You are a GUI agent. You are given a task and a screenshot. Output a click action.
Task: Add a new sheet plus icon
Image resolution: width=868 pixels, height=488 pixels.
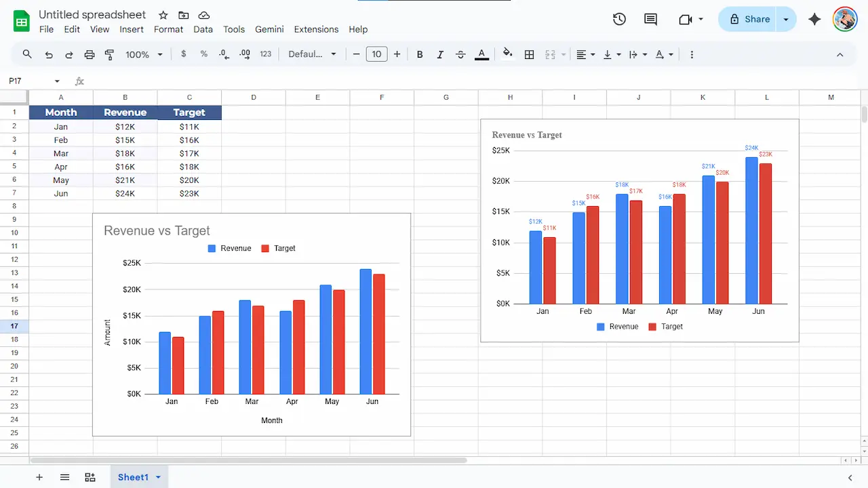39,477
